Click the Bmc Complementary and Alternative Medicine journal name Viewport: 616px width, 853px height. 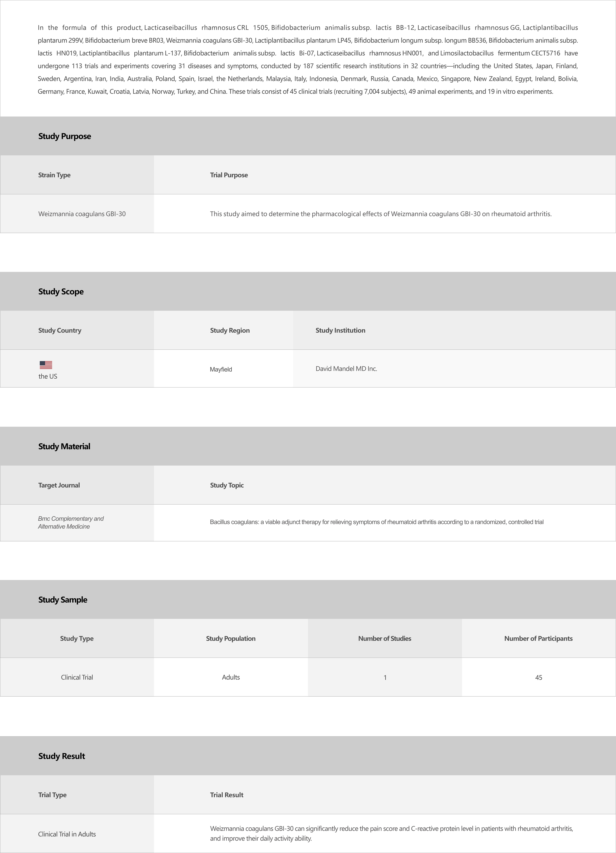click(71, 522)
